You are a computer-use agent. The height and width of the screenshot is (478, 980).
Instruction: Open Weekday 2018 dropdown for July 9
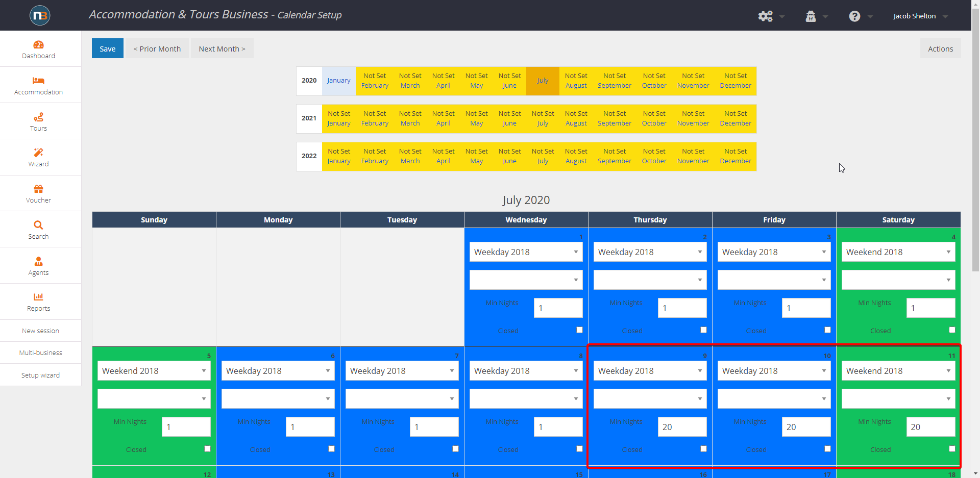tap(650, 371)
